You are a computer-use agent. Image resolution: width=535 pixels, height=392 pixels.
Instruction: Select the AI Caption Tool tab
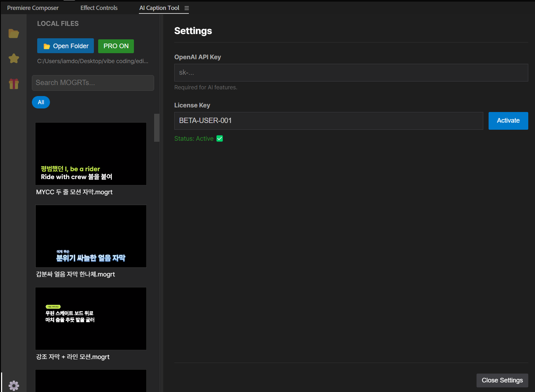[x=159, y=8]
